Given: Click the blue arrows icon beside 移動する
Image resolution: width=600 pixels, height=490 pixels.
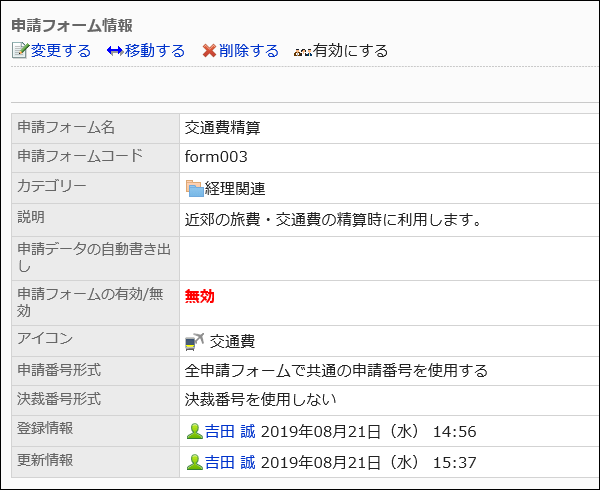Looking at the screenshot, I should coord(115,50).
